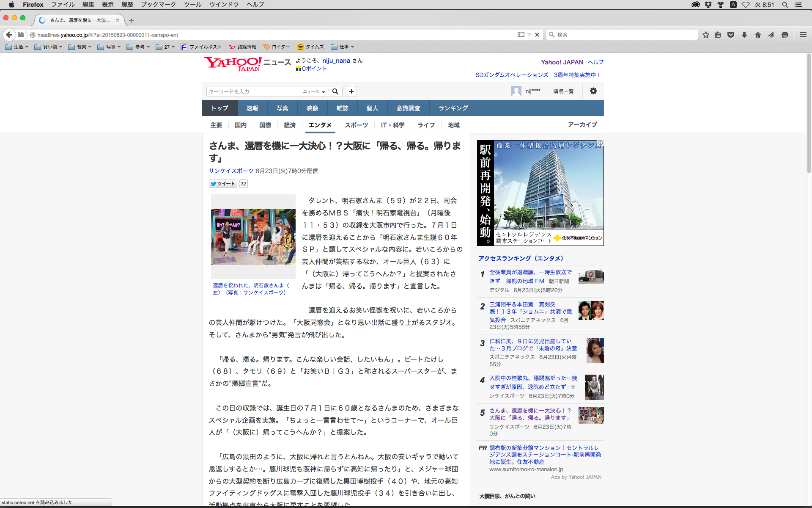This screenshot has width=812, height=508.
Task: Click the ランキング navigation button
Action: pyautogui.click(x=453, y=108)
